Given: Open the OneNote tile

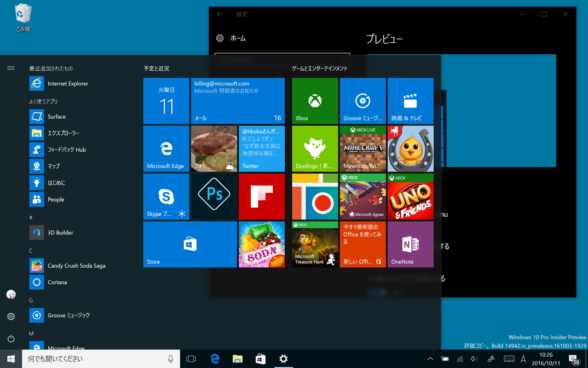Looking at the screenshot, I should point(411,244).
